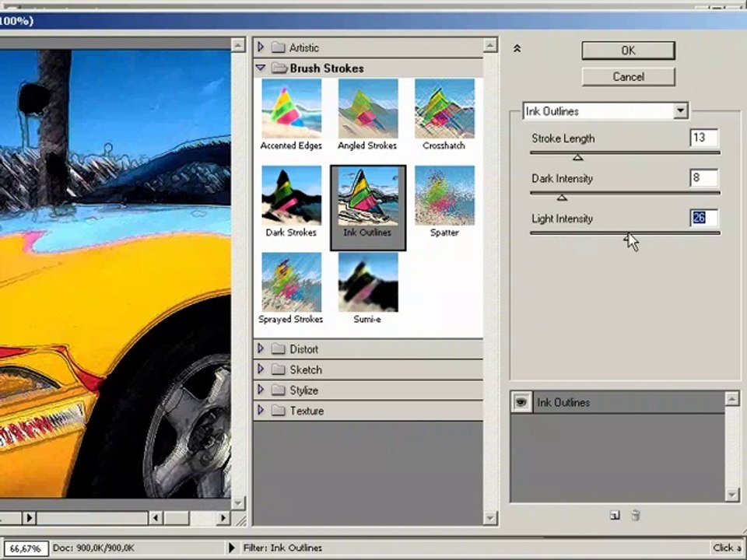Screen dimensions: 747x560
Task: Hide the filter thumbnails with double-chevron icon
Action: (x=517, y=48)
